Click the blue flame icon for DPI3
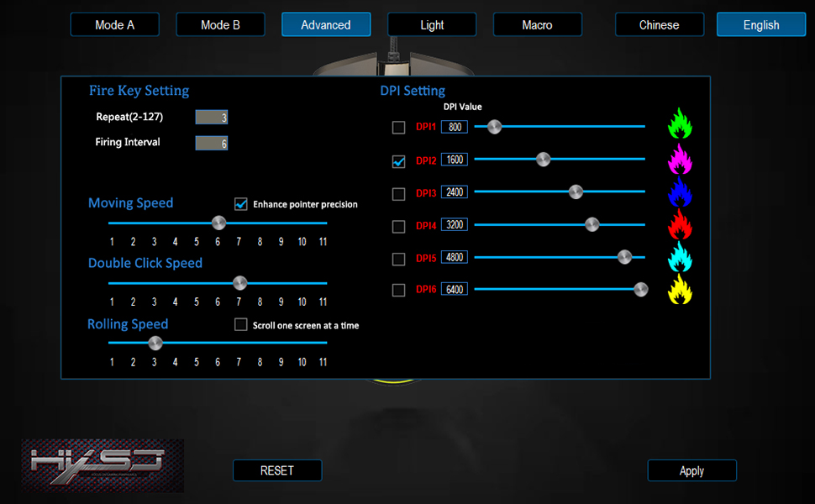 coord(680,192)
